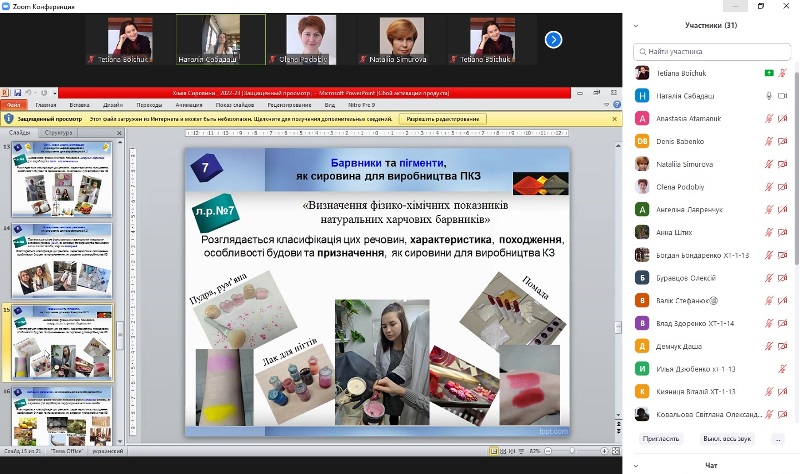Click slide thumbnail pane scrollbar handle
Screen dimensions: 800x474
click(x=120, y=336)
